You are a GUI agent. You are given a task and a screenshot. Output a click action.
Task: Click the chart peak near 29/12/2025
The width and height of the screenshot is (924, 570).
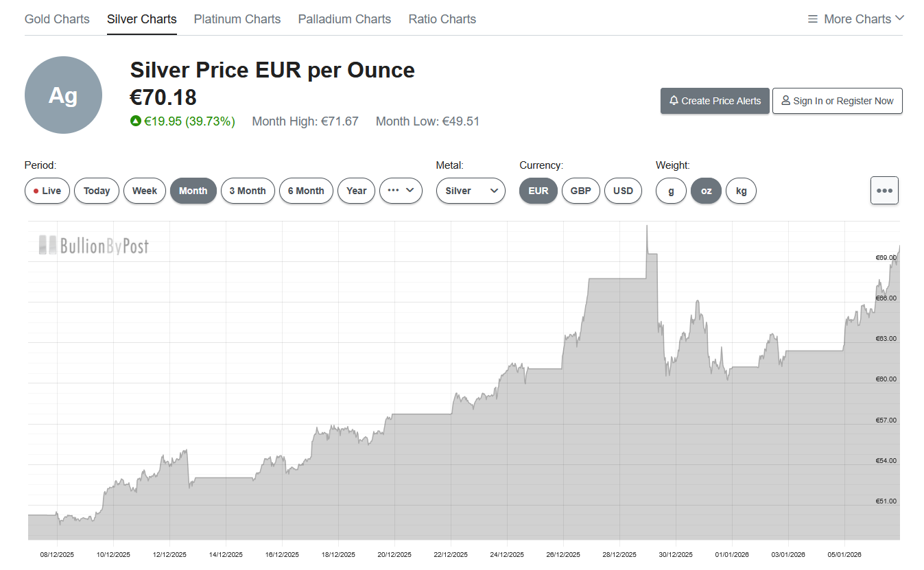[x=647, y=227]
